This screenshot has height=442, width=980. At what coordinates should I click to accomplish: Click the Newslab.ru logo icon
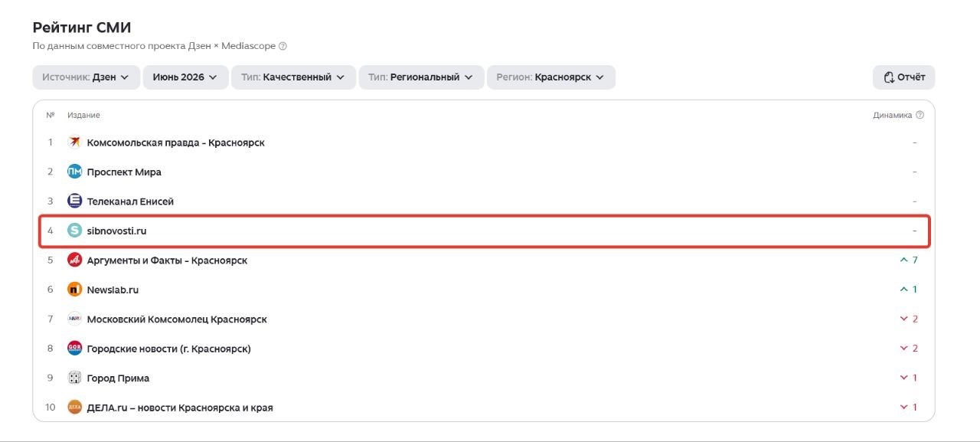[x=74, y=290]
